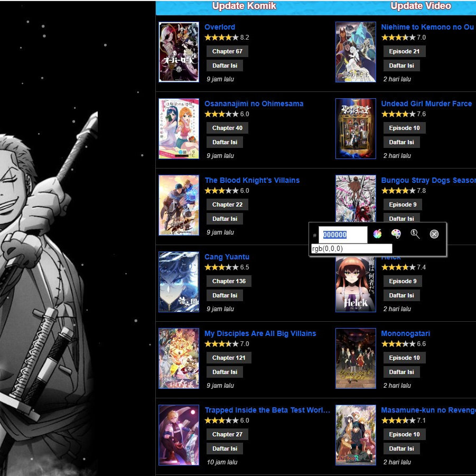Open Trapped Inside the Beta Test World link
This screenshot has width=476, height=476.
[x=267, y=410]
